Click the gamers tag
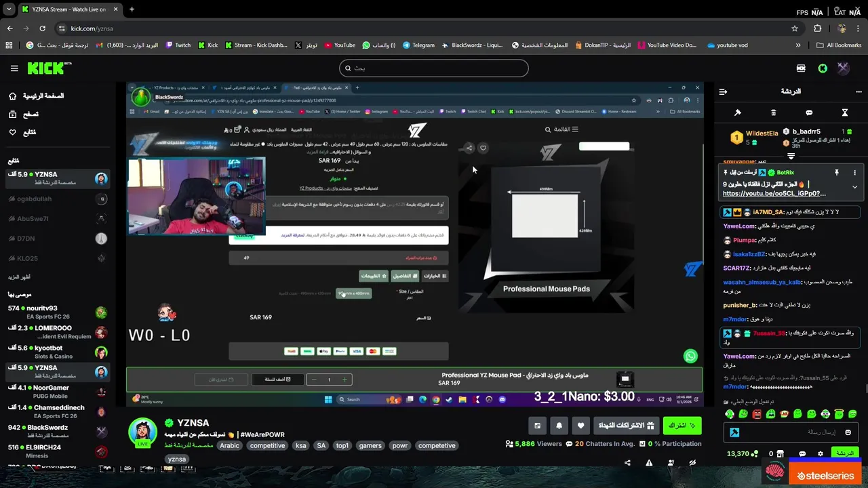The width and height of the screenshot is (868, 488). coord(370,445)
